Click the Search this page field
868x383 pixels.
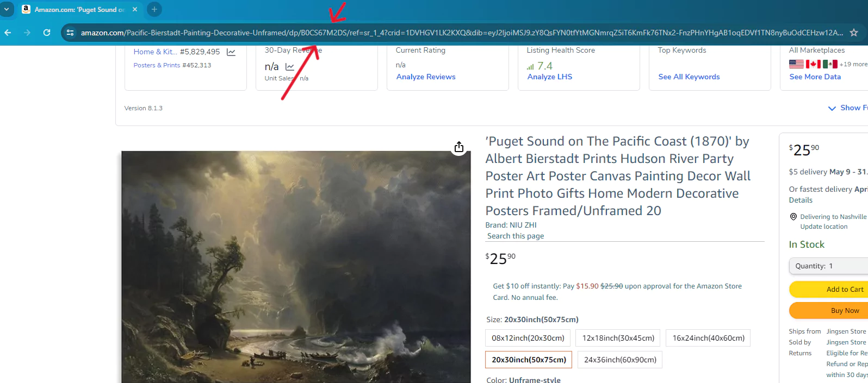point(624,236)
